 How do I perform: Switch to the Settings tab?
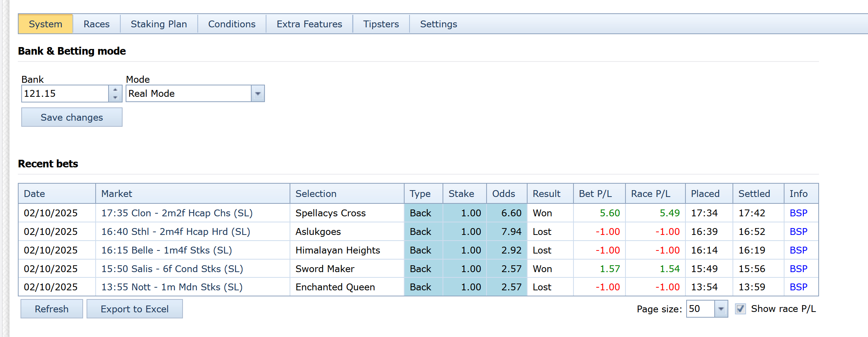point(438,24)
